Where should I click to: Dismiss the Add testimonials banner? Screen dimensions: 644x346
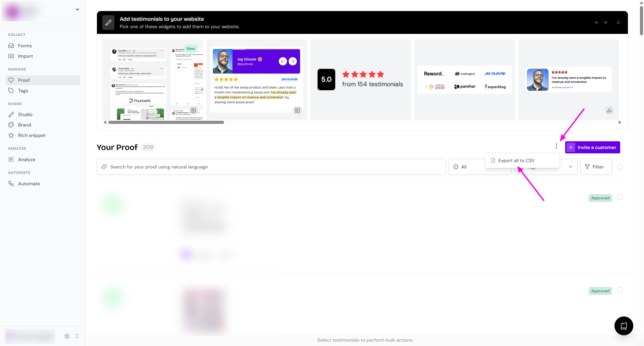click(618, 22)
